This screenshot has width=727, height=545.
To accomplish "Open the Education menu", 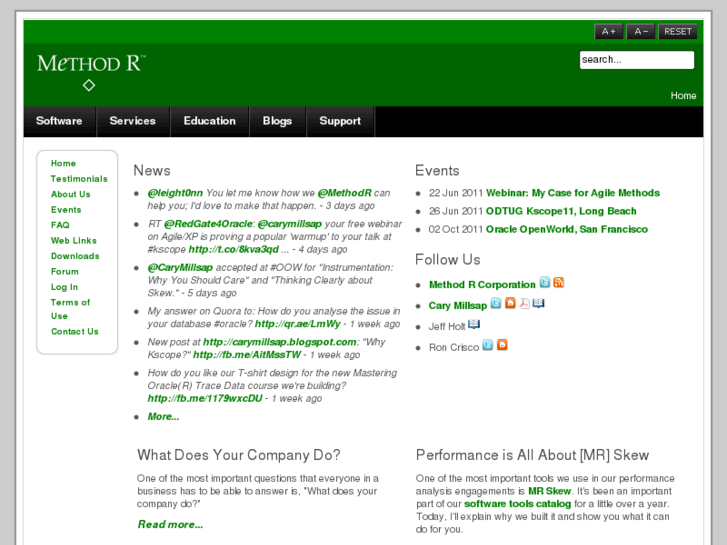I will pos(209,121).
